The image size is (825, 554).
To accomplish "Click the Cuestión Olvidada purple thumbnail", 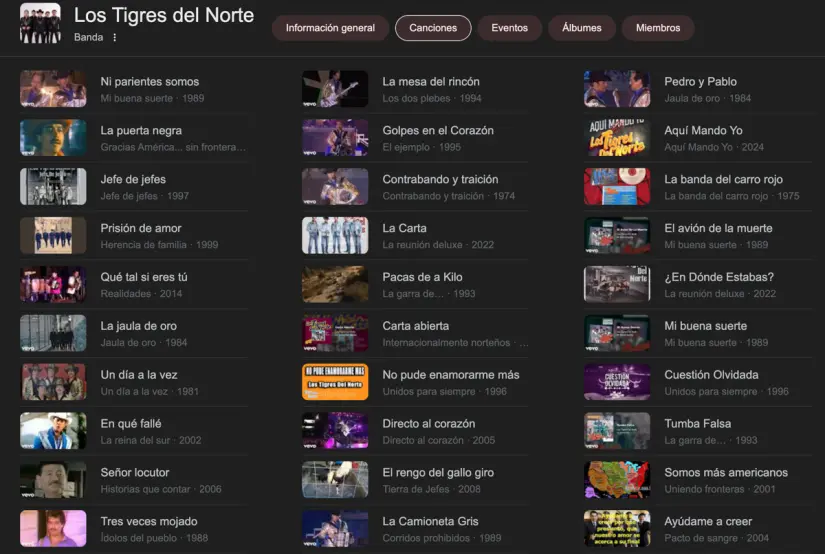I will [617, 382].
